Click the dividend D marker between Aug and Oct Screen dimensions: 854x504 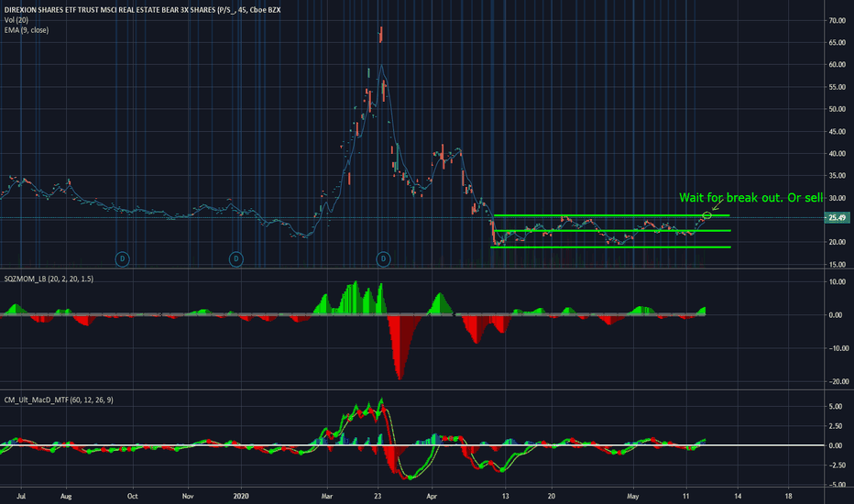(x=123, y=258)
